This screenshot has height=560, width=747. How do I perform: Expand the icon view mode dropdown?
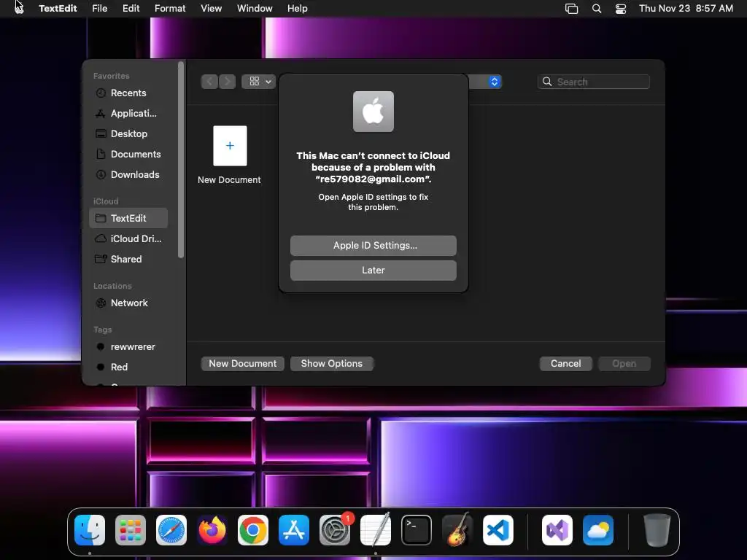click(259, 82)
